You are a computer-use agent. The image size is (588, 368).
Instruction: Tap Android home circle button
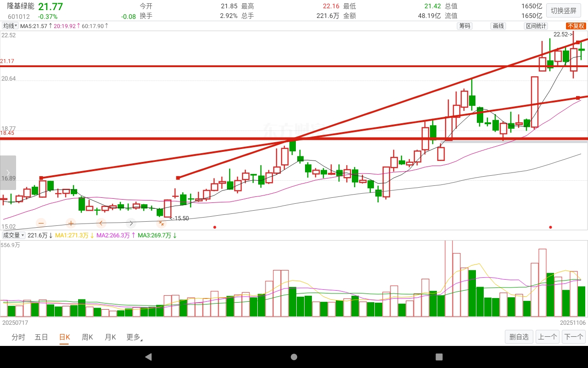click(294, 357)
